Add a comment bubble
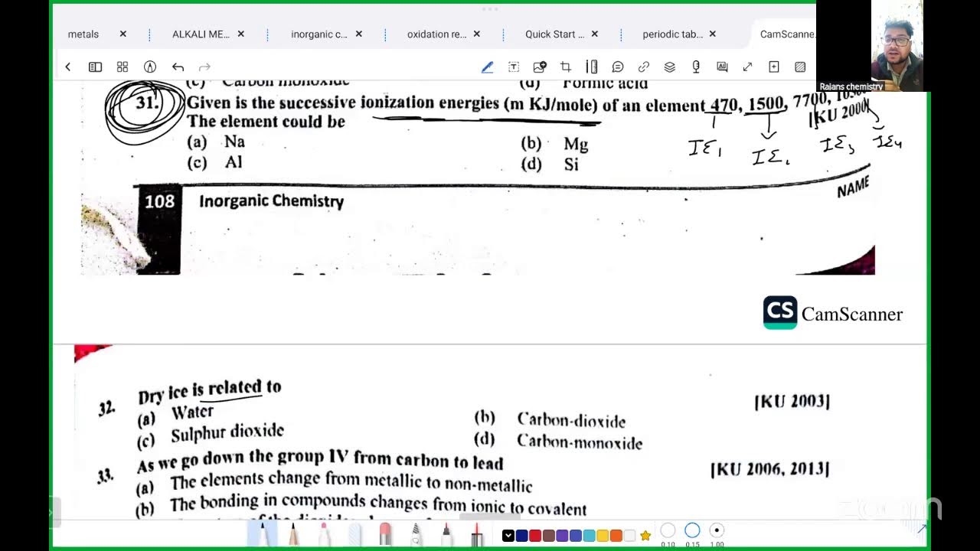The height and width of the screenshot is (551, 980). point(618,67)
